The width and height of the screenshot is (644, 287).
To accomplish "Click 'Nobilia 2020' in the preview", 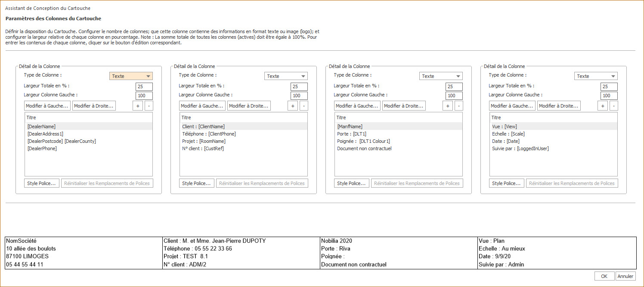I will (337, 241).
